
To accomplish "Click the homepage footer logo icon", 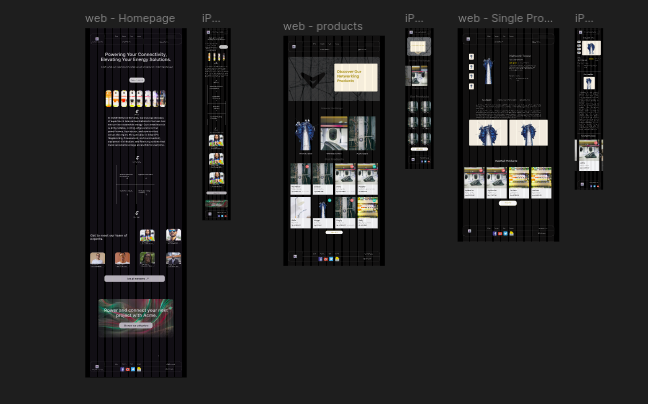I will point(97,366).
